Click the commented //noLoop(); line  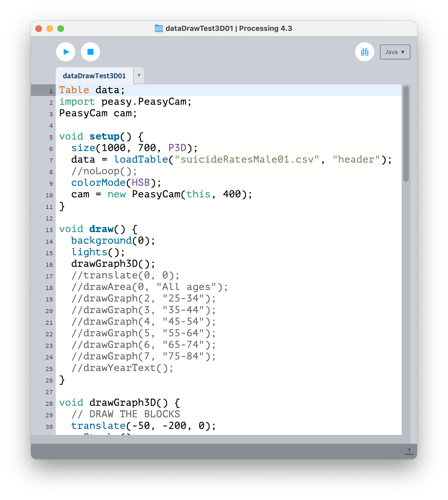tap(104, 171)
